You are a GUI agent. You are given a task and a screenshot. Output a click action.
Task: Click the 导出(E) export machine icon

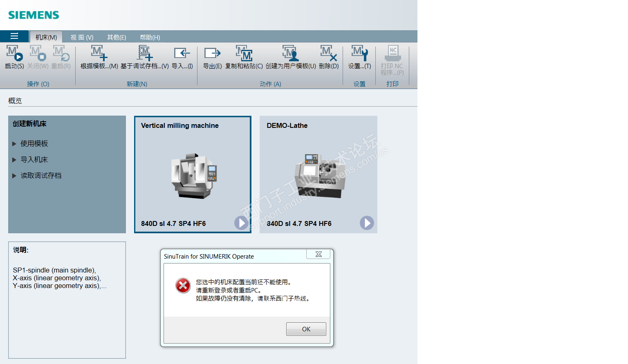click(x=213, y=53)
